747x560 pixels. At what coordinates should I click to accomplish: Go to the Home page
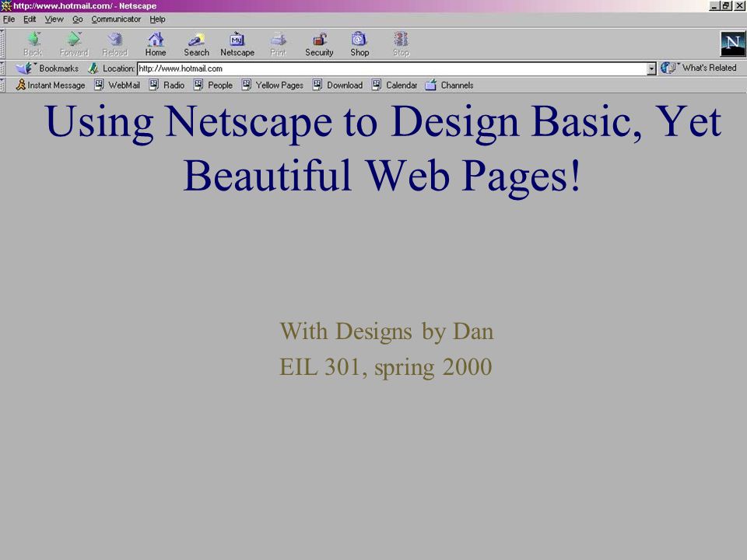click(156, 44)
